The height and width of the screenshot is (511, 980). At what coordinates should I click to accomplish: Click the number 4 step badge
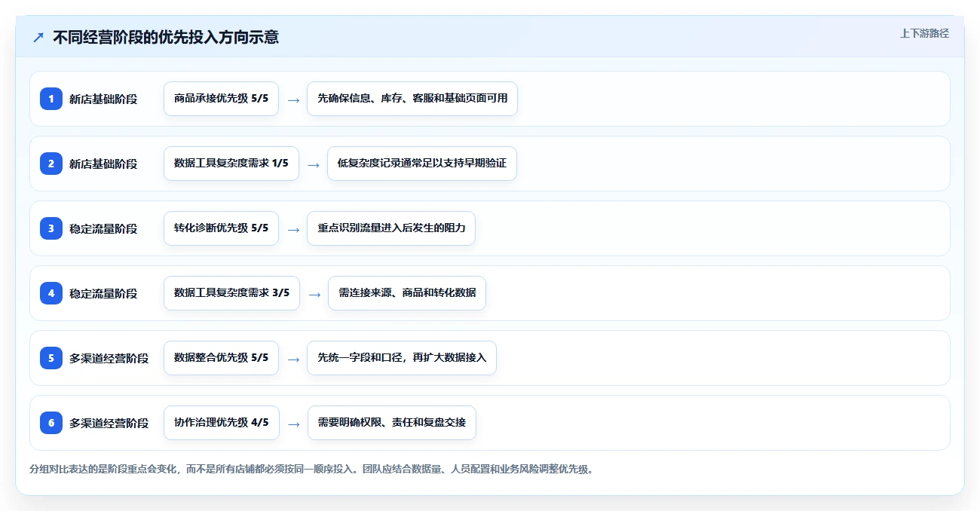(51, 293)
